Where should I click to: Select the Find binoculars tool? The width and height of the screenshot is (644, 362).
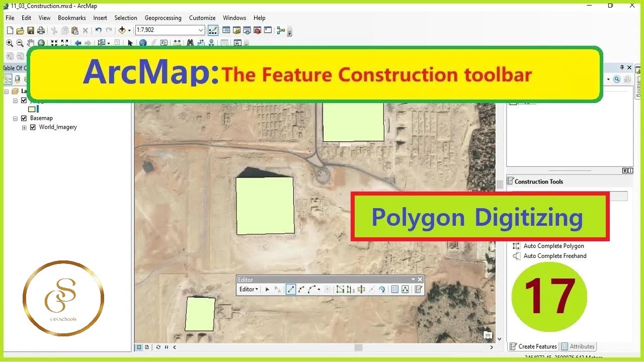tap(190, 43)
